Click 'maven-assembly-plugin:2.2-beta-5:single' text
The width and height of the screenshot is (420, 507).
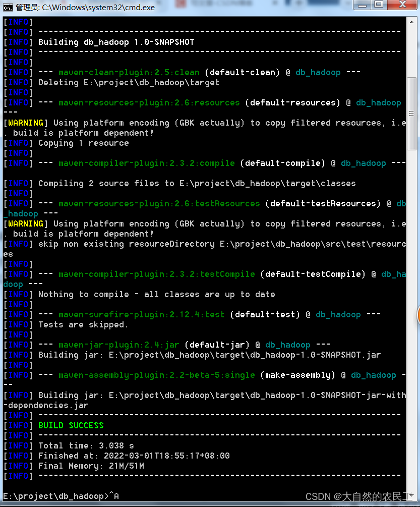pyautogui.click(x=157, y=375)
